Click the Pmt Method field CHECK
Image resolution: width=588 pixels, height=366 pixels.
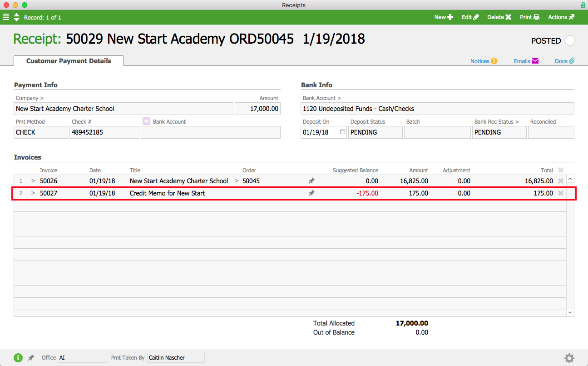click(x=41, y=132)
